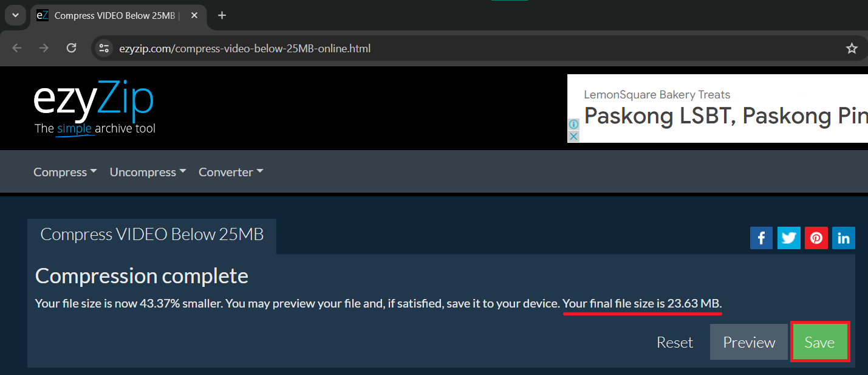868x375 pixels.
Task: Click the final file size underlined text
Action: pos(641,303)
